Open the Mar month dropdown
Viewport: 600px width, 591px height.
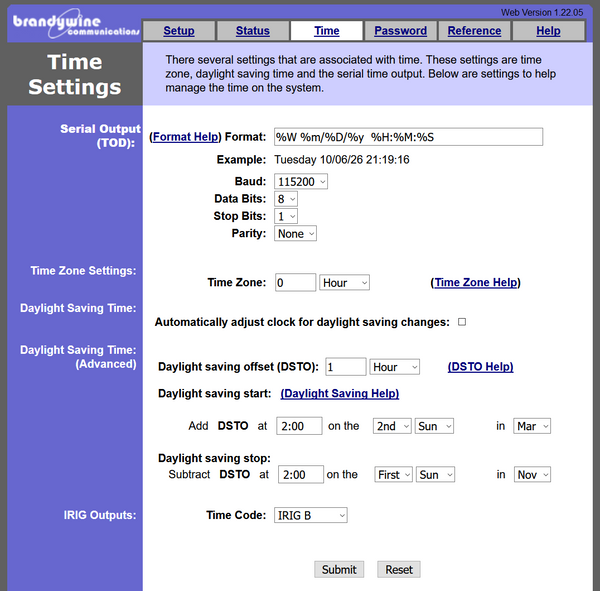tap(532, 426)
